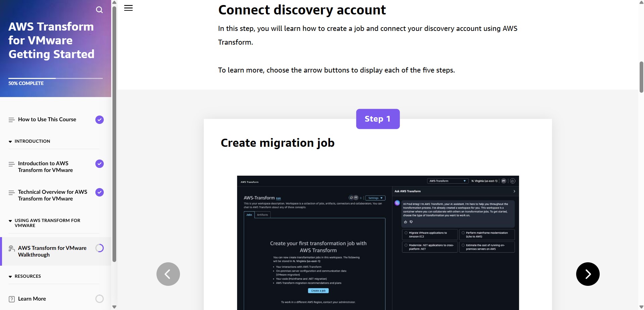644x310 pixels.
Task: Click the next arrow to advance steps
Action: (587, 274)
